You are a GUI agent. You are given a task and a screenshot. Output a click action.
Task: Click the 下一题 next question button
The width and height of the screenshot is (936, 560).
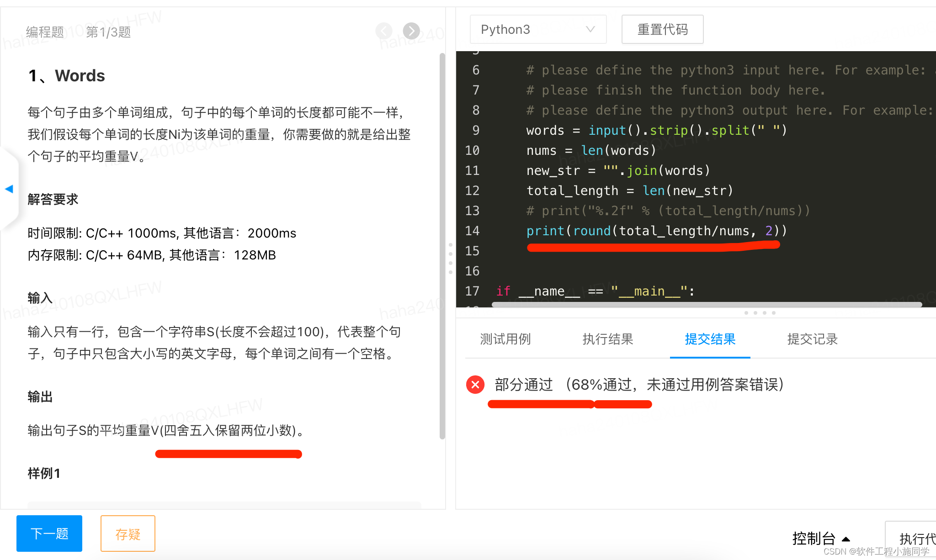point(49,533)
